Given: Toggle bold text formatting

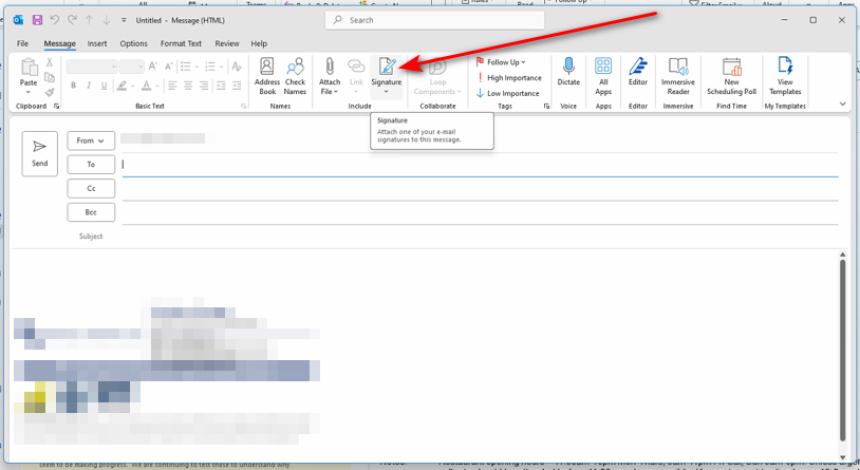Looking at the screenshot, I should (73, 86).
